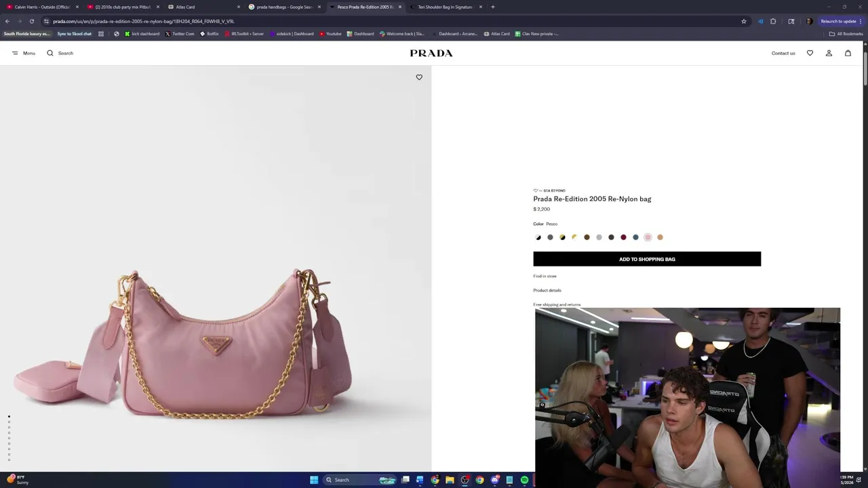
Task: Open the Sync to Skool chat bookmark
Action: (75, 33)
